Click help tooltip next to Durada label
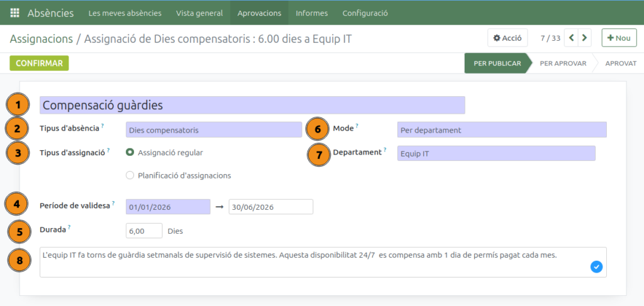Image resolution: width=644 pixels, height=306 pixels. point(69,228)
